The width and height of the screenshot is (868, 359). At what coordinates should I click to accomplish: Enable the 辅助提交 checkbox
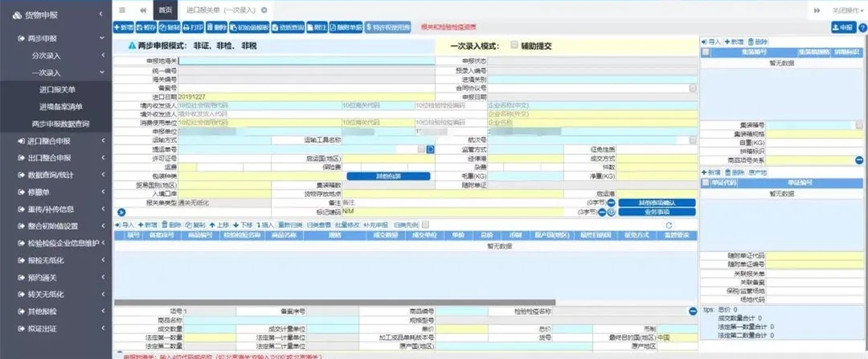click(x=514, y=47)
